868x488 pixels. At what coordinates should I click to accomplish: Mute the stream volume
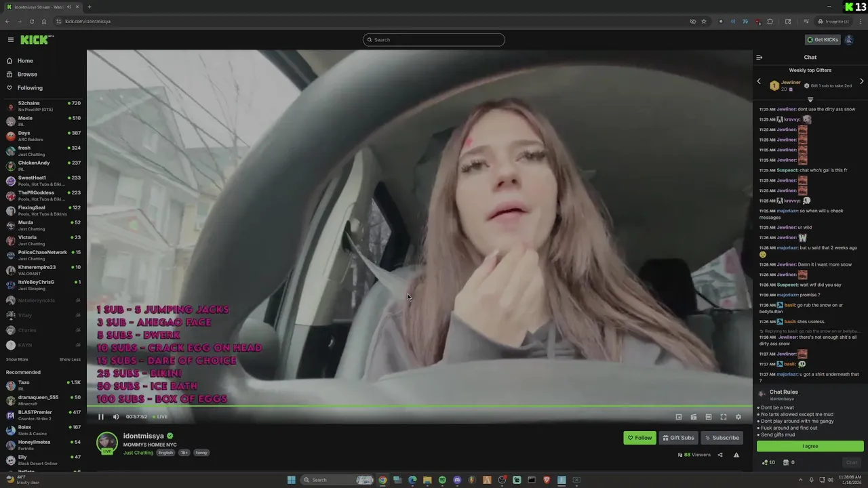click(x=116, y=417)
